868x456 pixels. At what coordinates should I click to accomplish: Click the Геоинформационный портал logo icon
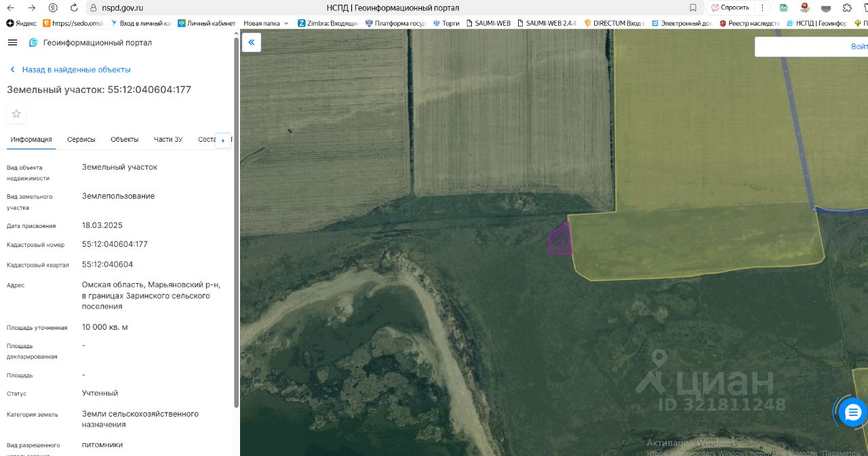tap(33, 43)
